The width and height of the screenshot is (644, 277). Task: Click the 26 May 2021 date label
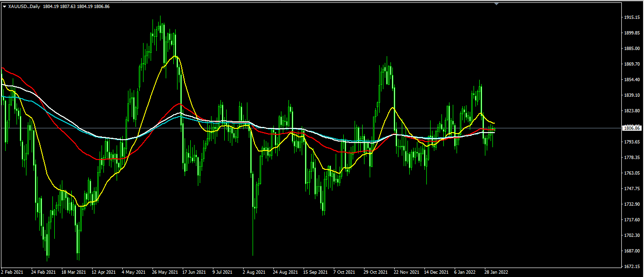(165, 272)
